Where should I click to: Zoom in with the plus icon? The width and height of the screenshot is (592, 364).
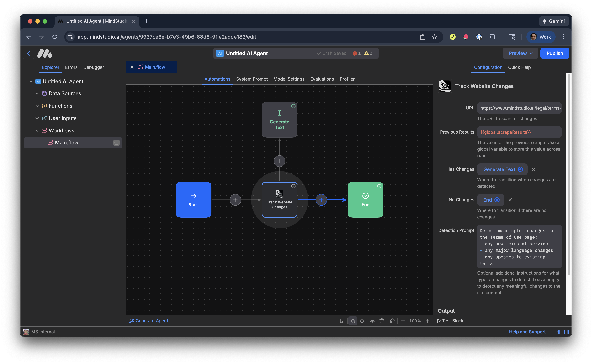click(x=427, y=321)
